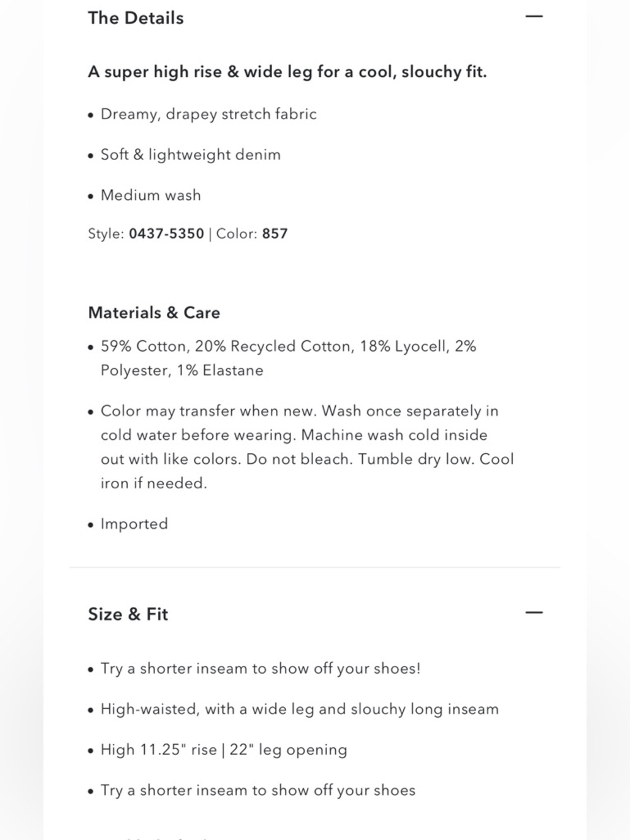Screen dimensions: 630x840
Task: Click shorter inseam tip with exclamation mark
Action: [261, 669]
